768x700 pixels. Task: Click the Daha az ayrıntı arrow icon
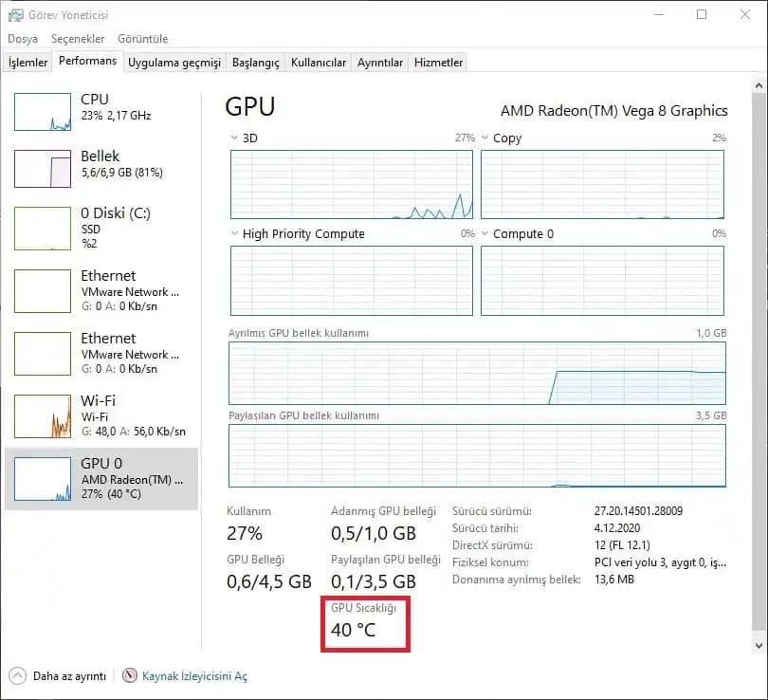[17, 676]
